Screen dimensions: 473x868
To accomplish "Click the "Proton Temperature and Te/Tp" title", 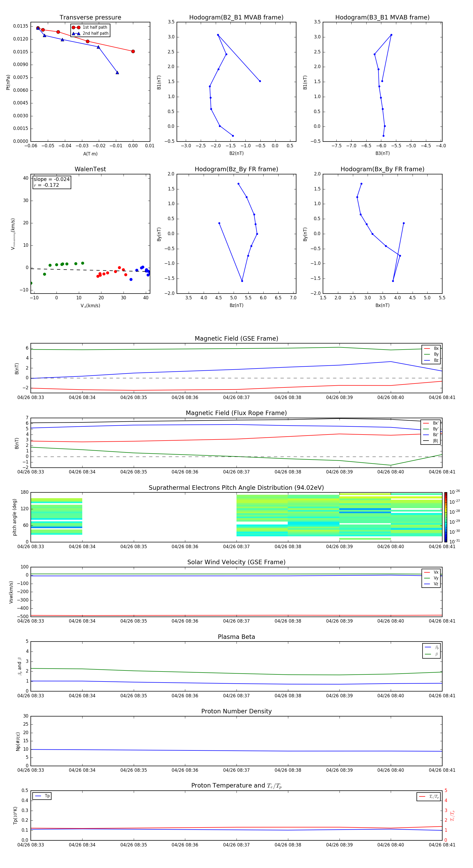I will 236,786.
